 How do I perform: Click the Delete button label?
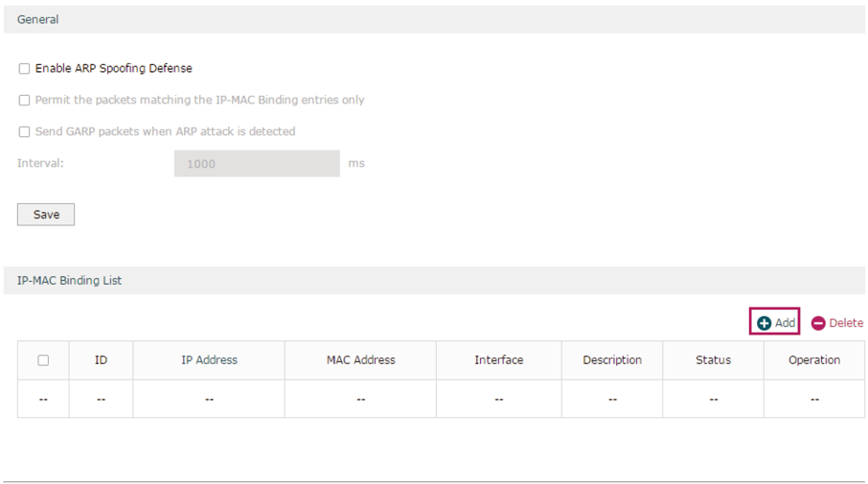point(846,323)
